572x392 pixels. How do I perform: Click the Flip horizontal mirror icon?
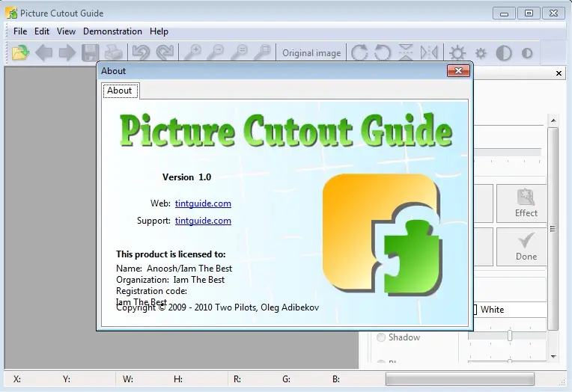pos(429,52)
